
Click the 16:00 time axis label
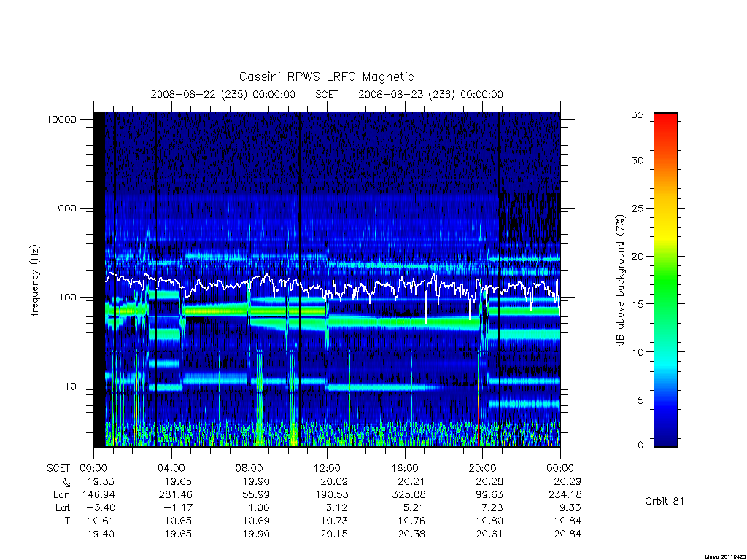pos(404,468)
